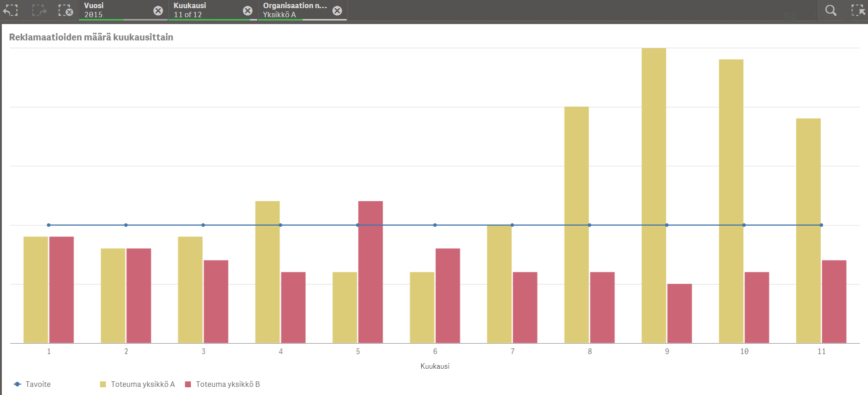Image resolution: width=868 pixels, height=395 pixels.
Task: Remove the Vuosi 2015 selection
Action: coord(158,11)
